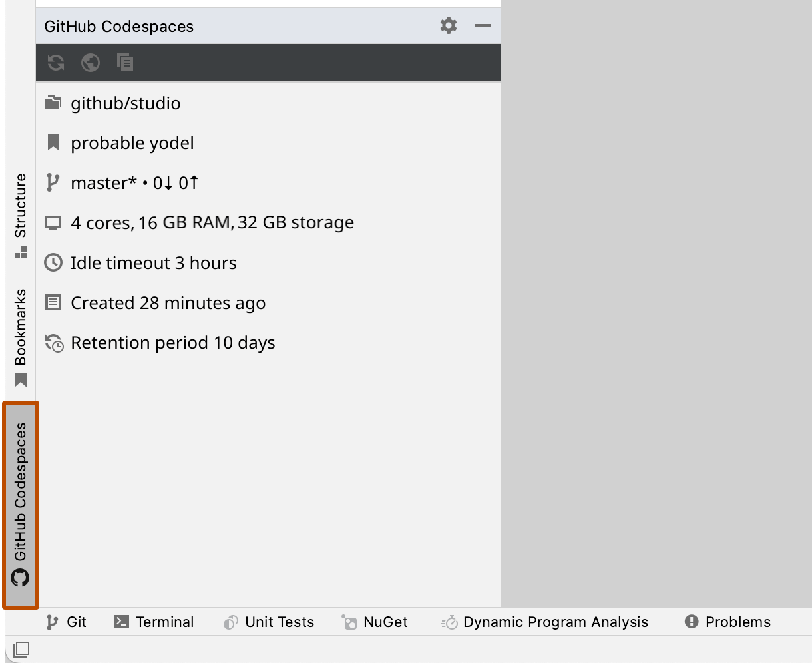Open the Git tool window icon
812x663 pixels.
click(x=67, y=622)
